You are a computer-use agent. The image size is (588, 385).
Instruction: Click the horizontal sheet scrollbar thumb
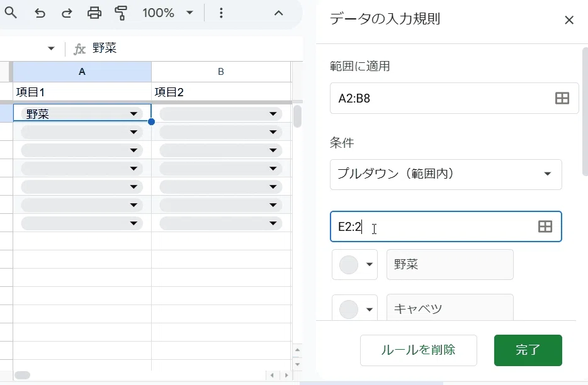tap(22, 376)
